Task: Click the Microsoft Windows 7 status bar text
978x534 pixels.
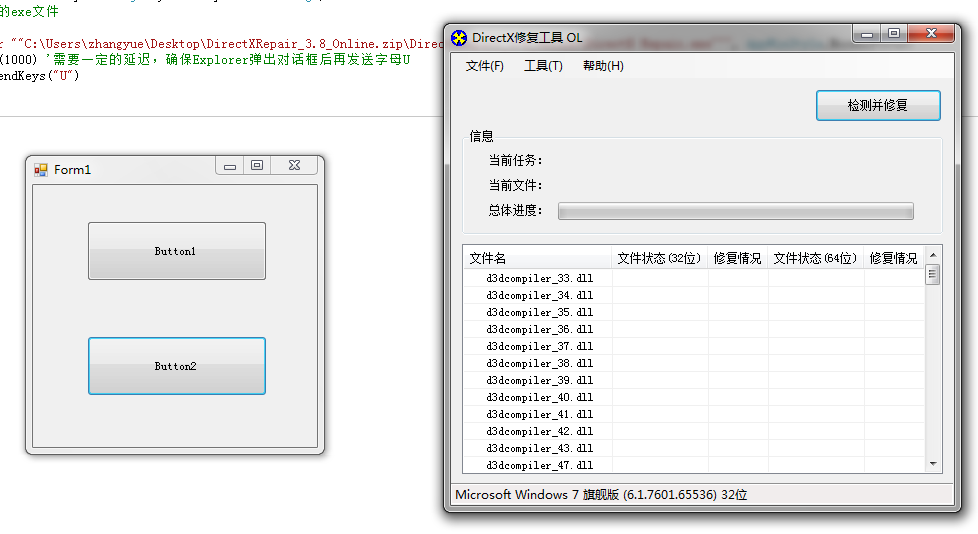Action: tap(601, 495)
